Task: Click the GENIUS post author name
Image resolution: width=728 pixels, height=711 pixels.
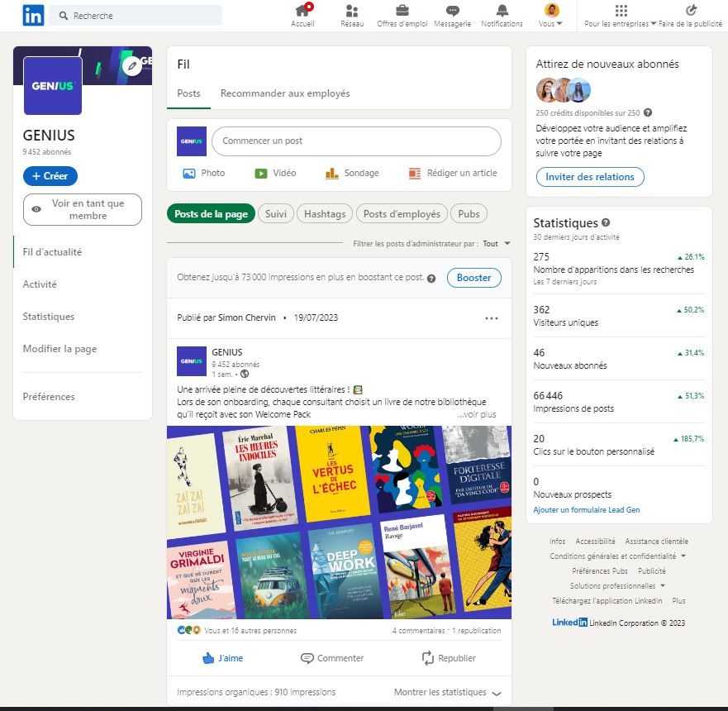Action: (x=227, y=352)
